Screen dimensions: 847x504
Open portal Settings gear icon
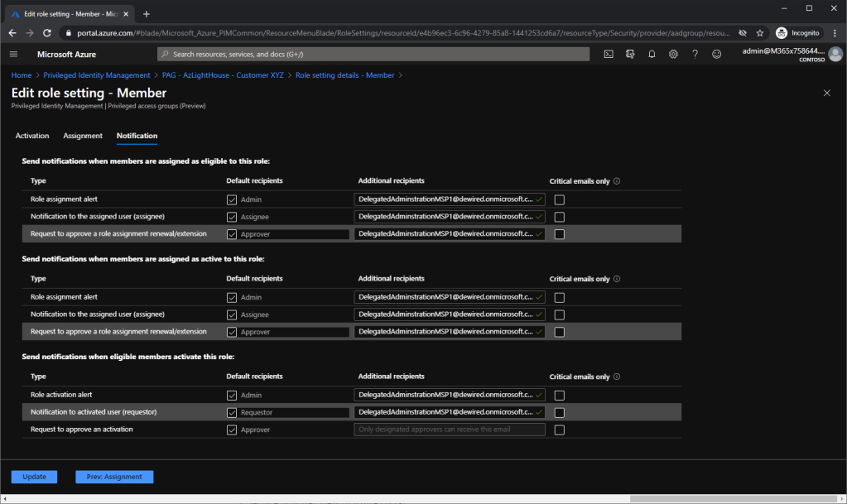673,54
